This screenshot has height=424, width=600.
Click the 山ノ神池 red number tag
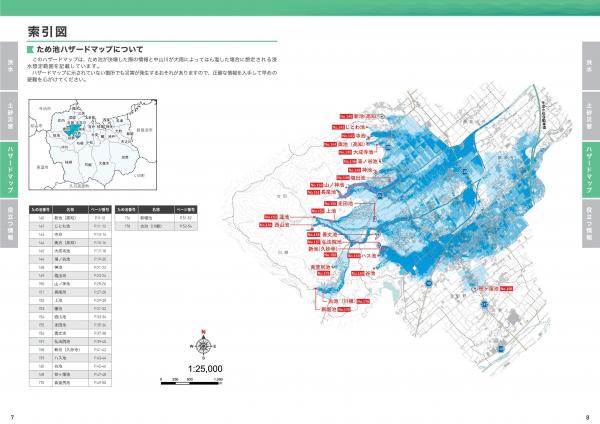316,185
